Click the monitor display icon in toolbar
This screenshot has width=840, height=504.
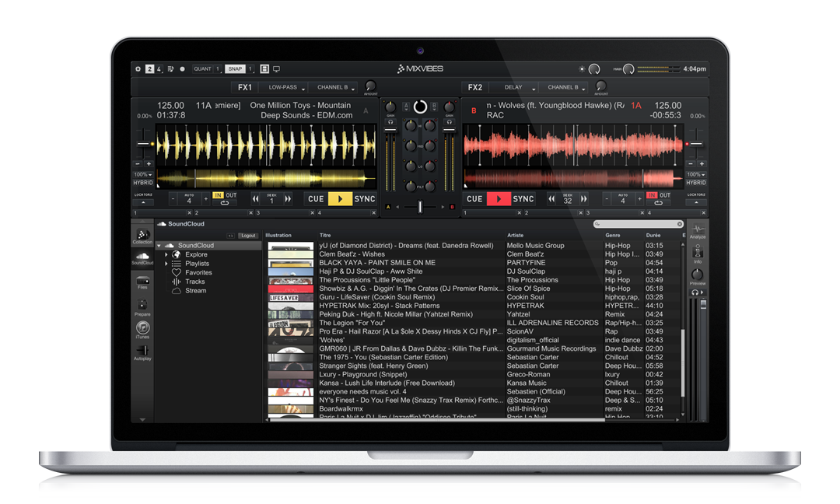(276, 69)
